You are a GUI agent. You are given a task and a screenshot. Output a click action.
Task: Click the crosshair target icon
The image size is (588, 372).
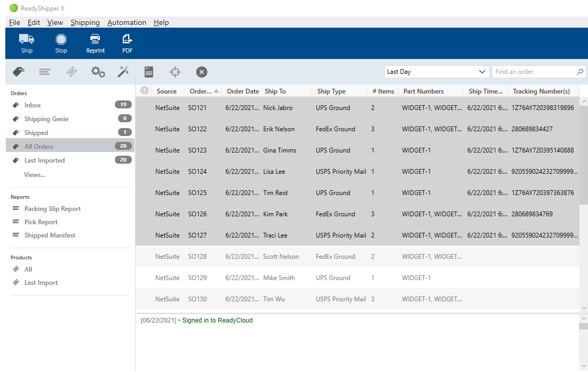tap(175, 72)
